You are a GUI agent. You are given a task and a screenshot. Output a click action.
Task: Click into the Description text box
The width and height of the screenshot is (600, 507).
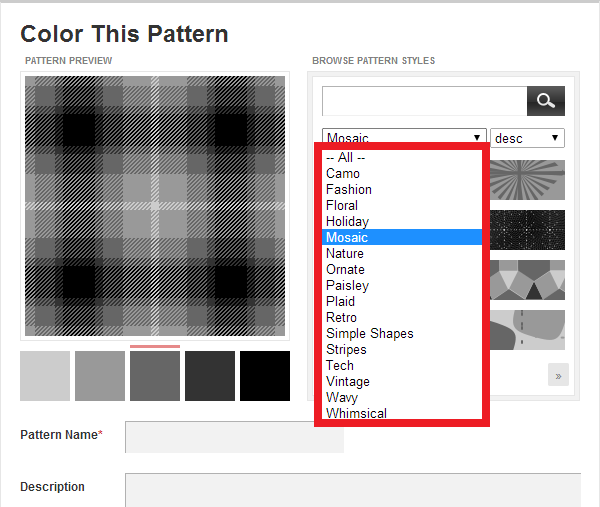click(352, 489)
